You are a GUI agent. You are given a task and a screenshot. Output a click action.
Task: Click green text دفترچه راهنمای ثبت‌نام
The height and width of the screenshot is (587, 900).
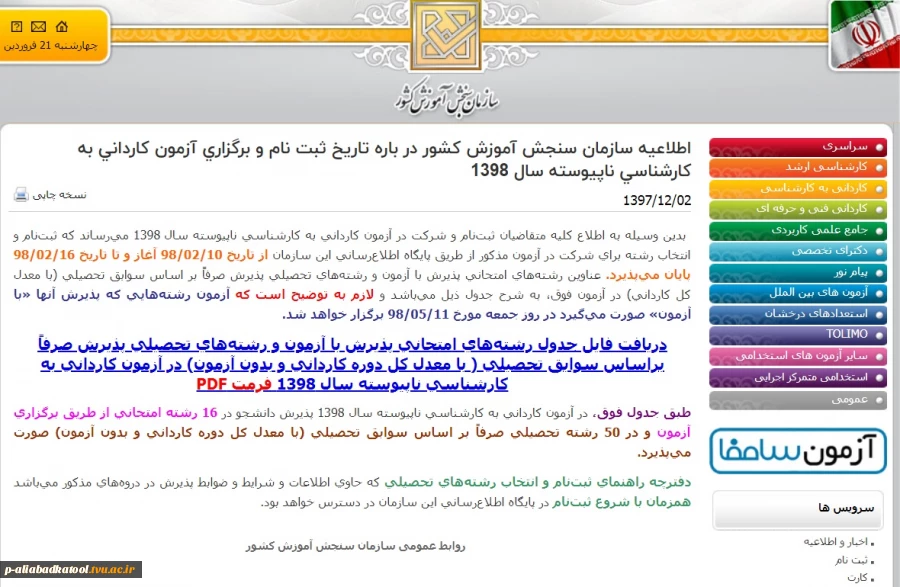click(620, 483)
